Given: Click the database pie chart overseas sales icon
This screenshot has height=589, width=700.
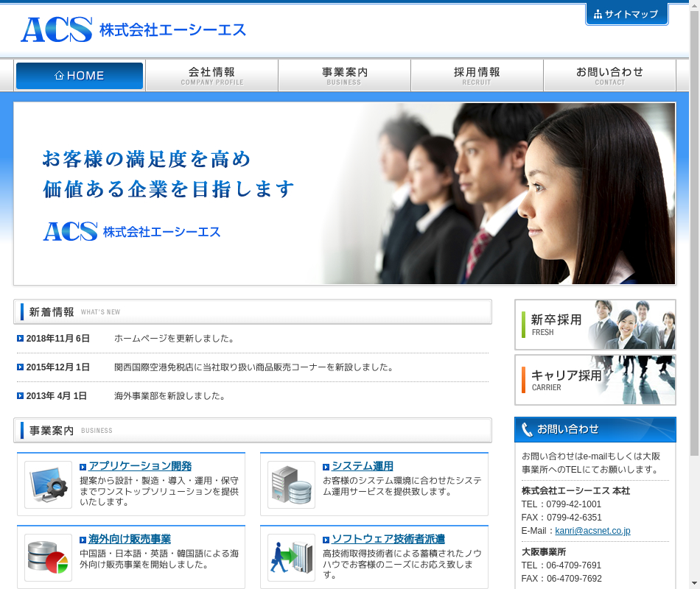Looking at the screenshot, I should point(48,557).
